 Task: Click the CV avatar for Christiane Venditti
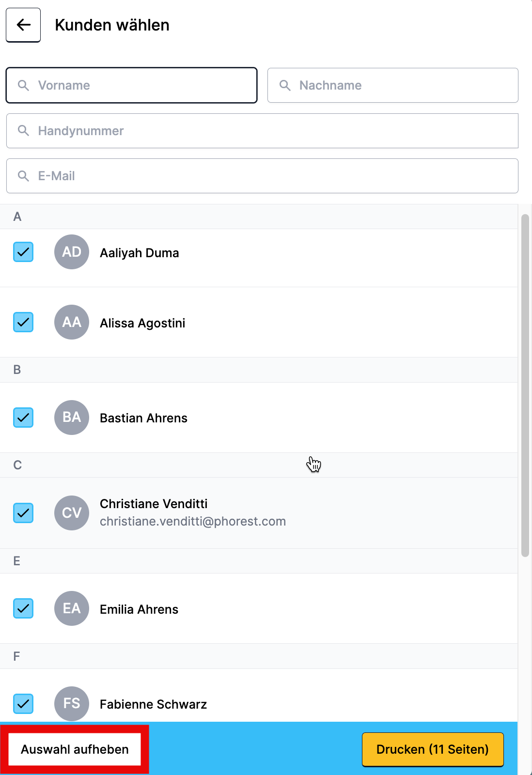tap(72, 513)
